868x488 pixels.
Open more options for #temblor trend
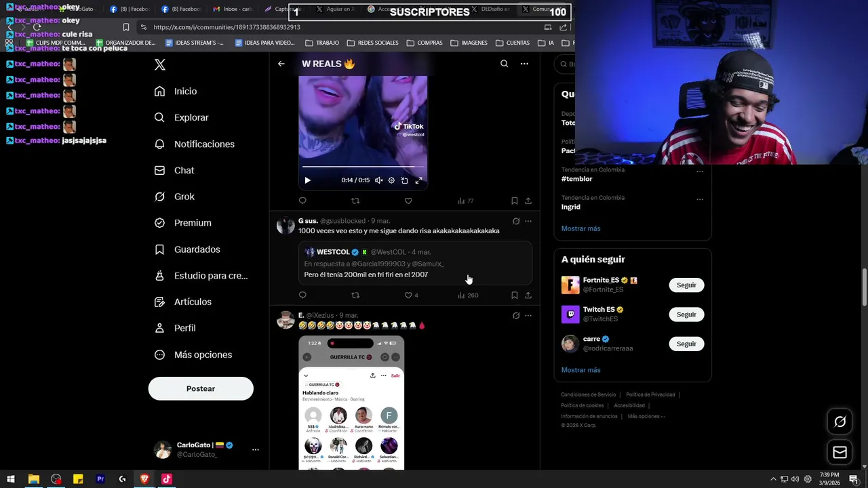click(x=700, y=171)
